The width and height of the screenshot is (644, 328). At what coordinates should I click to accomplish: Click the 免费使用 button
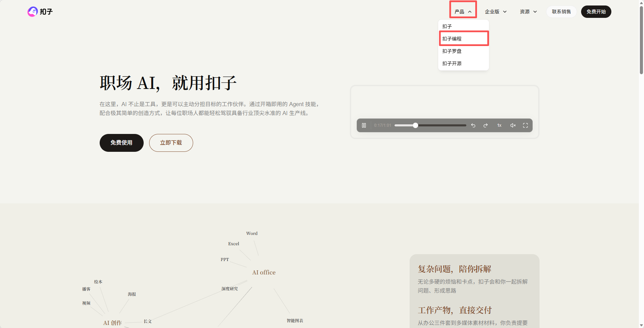pos(122,143)
